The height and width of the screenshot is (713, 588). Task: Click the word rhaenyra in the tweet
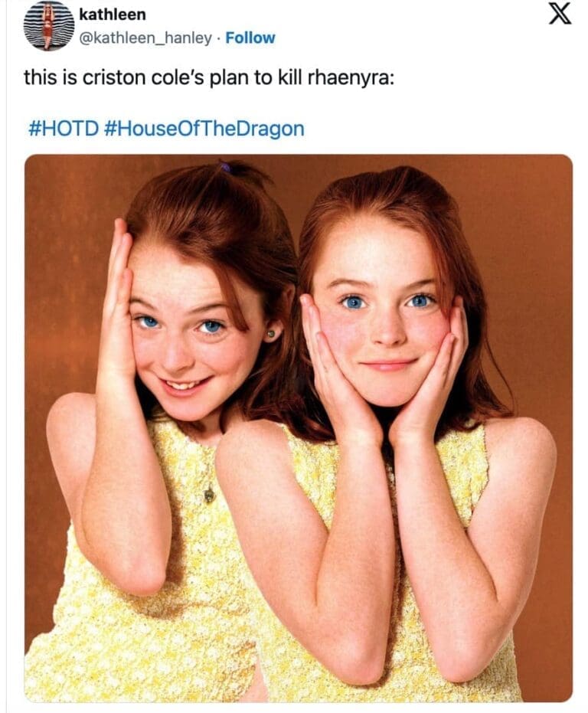pyautogui.click(x=351, y=78)
